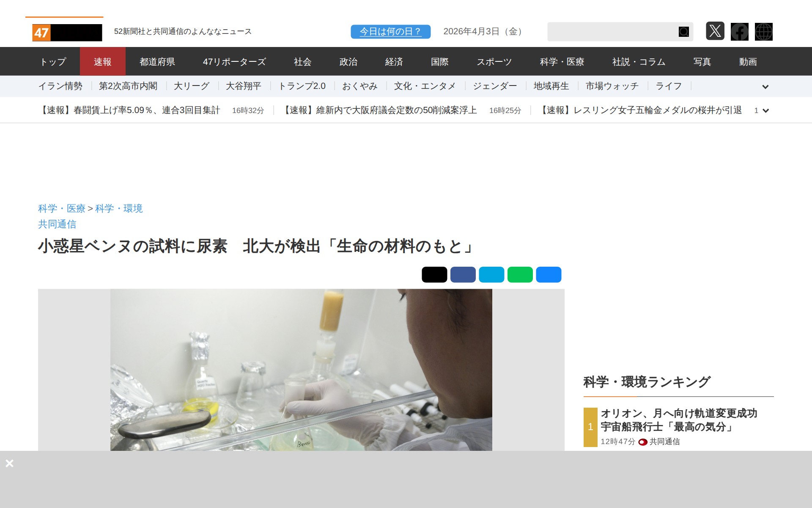Viewport: 812px width, 508px height.
Task: Click the 共同通信 source link
Action: (57, 224)
